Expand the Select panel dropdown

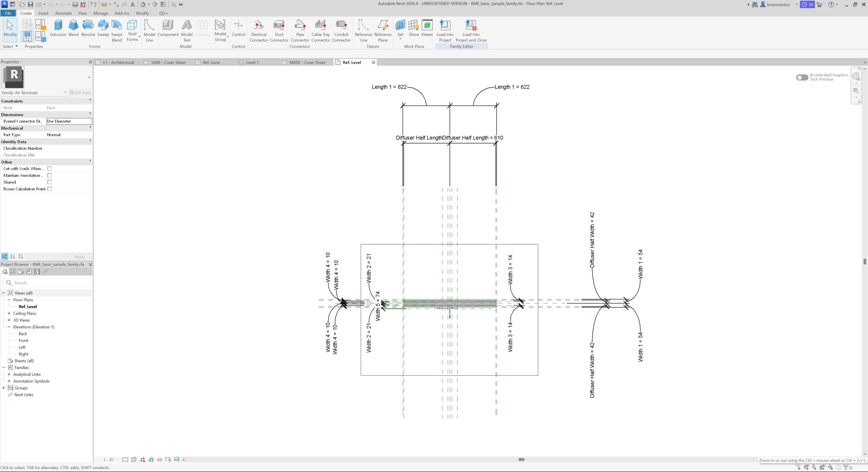tap(10, 46)
